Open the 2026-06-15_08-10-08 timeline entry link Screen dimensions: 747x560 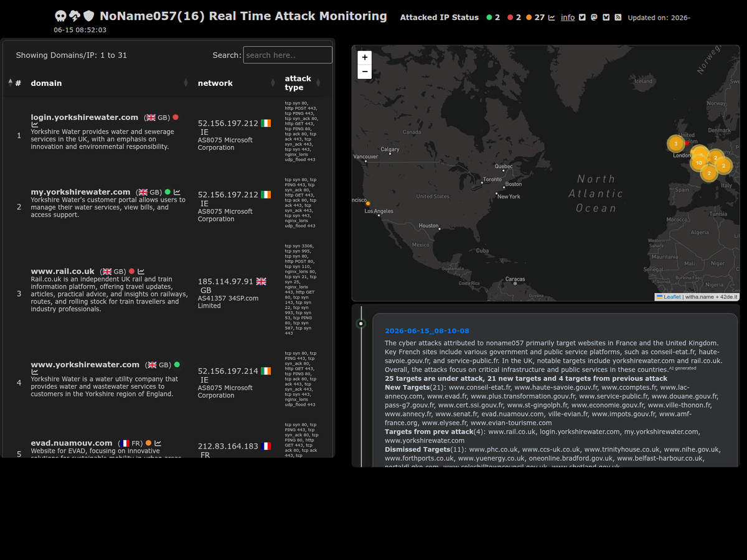point(427,331)
